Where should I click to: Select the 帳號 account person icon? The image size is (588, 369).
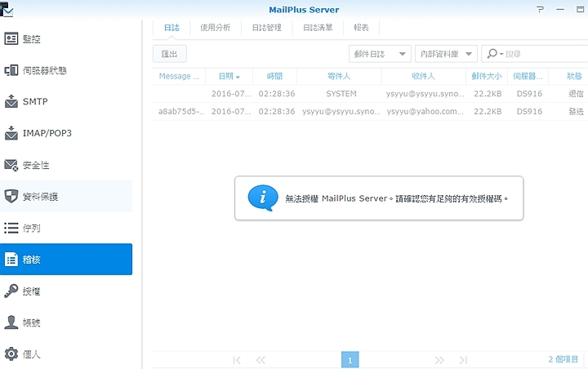11,322
